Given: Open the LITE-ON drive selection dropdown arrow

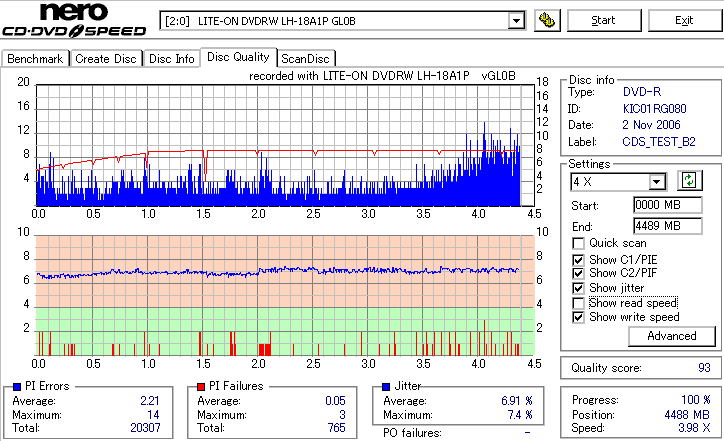Looking at the screenshot, I should coord(516,21).
